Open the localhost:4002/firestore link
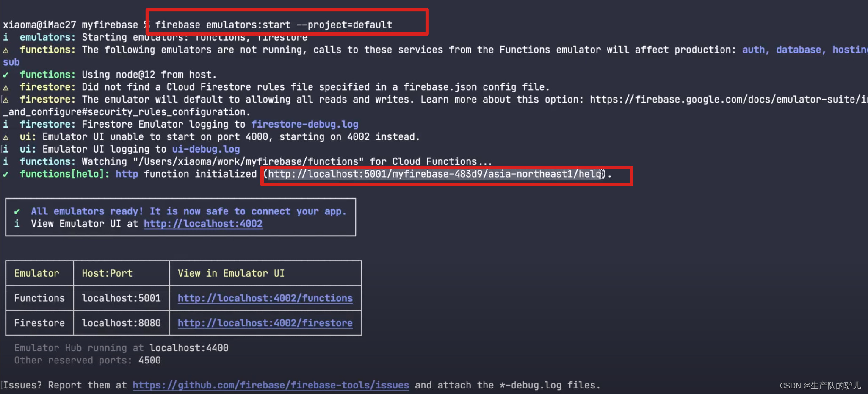The width and height of the screenshot is (868, 394). click(265, 323)
